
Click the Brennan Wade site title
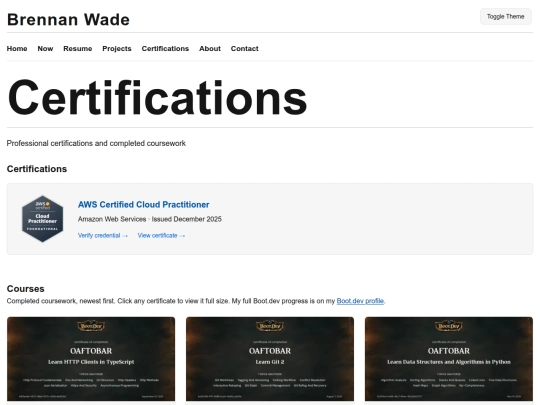[x=68, y=20]
